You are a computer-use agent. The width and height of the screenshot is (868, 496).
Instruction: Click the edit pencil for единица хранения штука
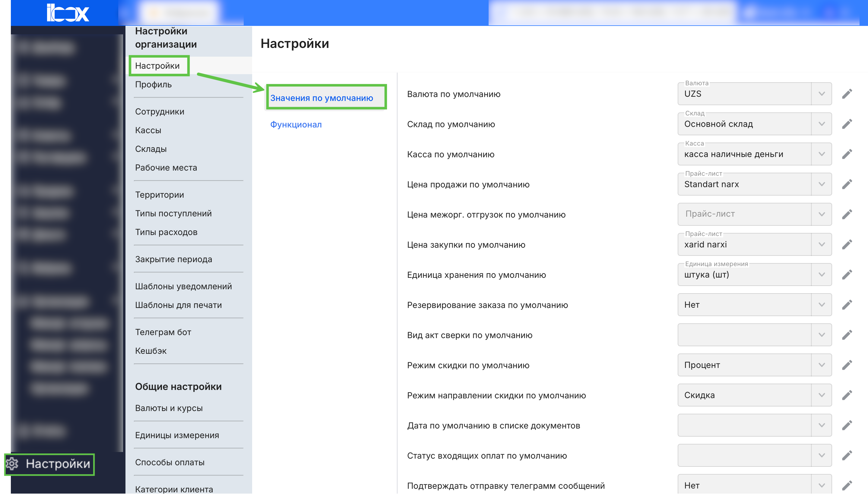tap(847, 275)
